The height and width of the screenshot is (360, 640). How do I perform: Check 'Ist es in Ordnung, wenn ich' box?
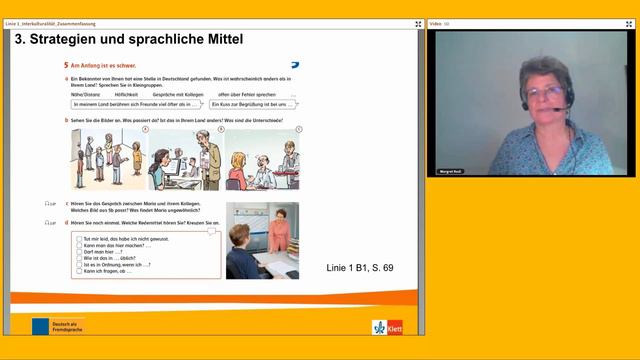(79, 264)
